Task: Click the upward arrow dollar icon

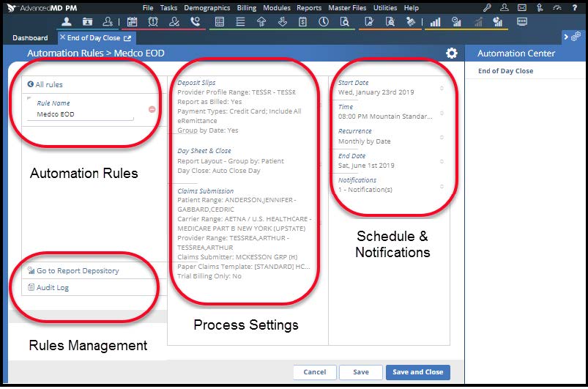Action: pos(261,22)
